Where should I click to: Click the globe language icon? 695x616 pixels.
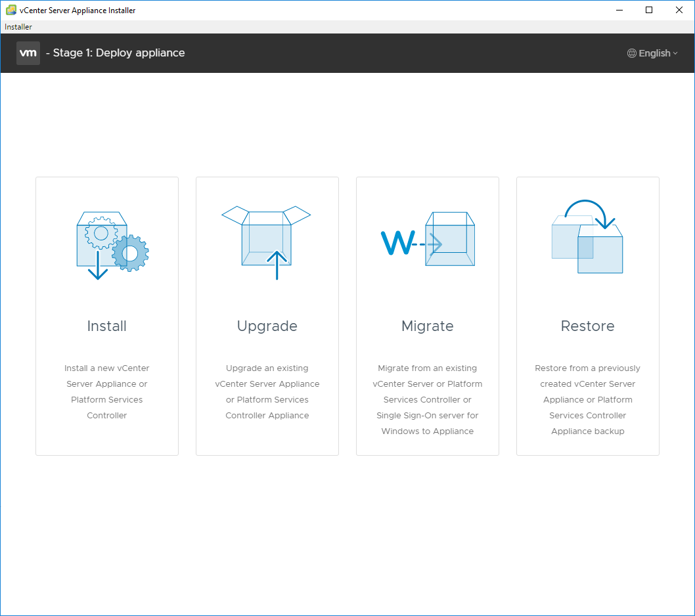click(x=632, y=53)
